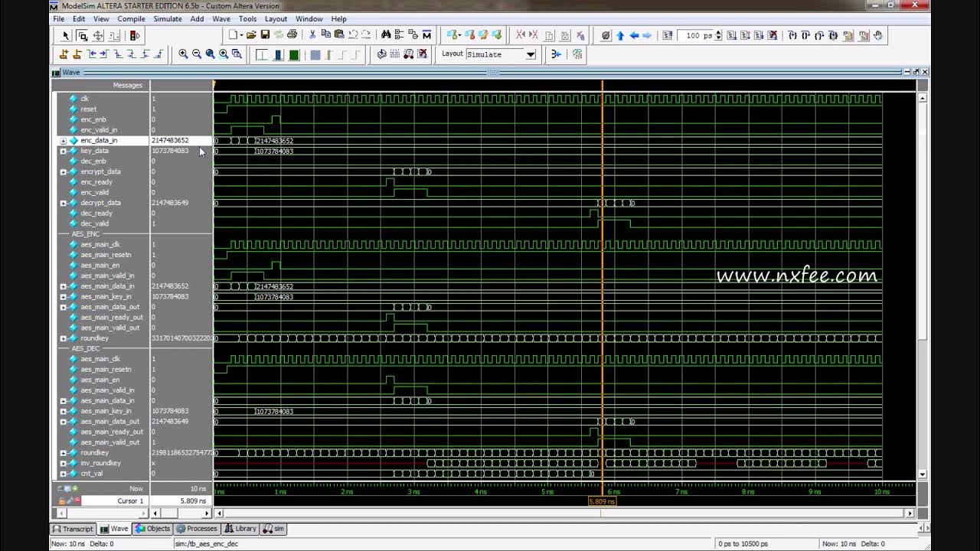
Task: Click the Restart simulation icon
Action: point(666,35)
